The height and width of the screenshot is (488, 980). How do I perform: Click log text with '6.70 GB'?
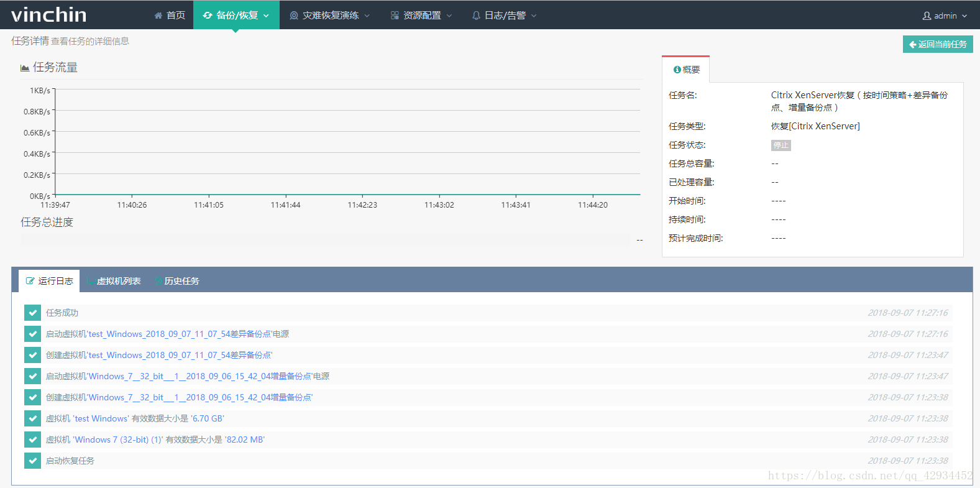click(x=135, y=418)
